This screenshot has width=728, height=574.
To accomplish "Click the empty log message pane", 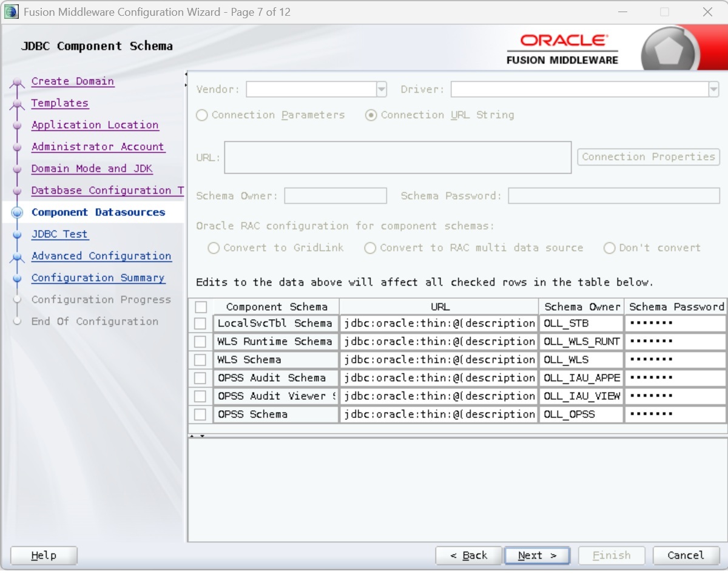I will coord(457,490).
